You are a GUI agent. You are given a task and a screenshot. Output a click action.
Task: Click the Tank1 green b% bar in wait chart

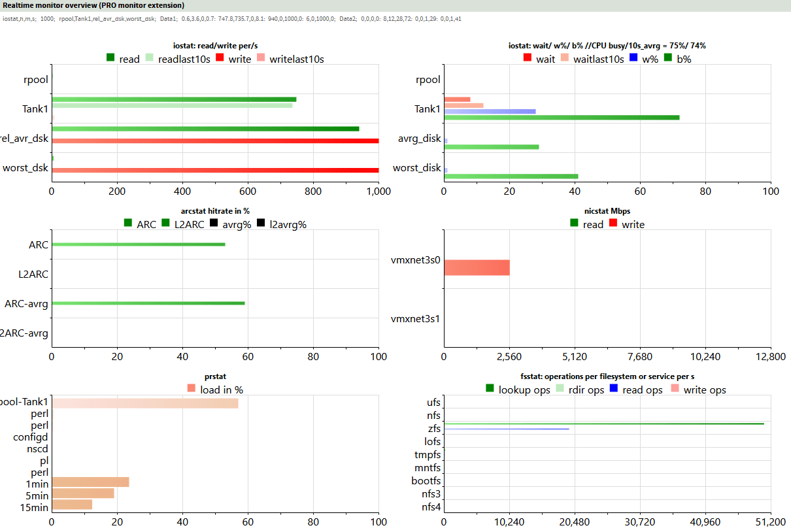(x=562, y=118)
